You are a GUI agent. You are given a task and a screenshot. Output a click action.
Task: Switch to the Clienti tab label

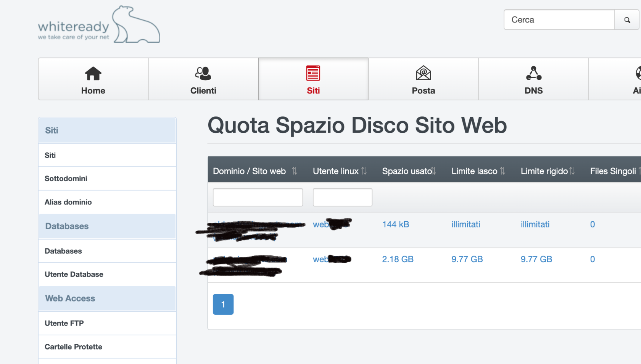203,91
